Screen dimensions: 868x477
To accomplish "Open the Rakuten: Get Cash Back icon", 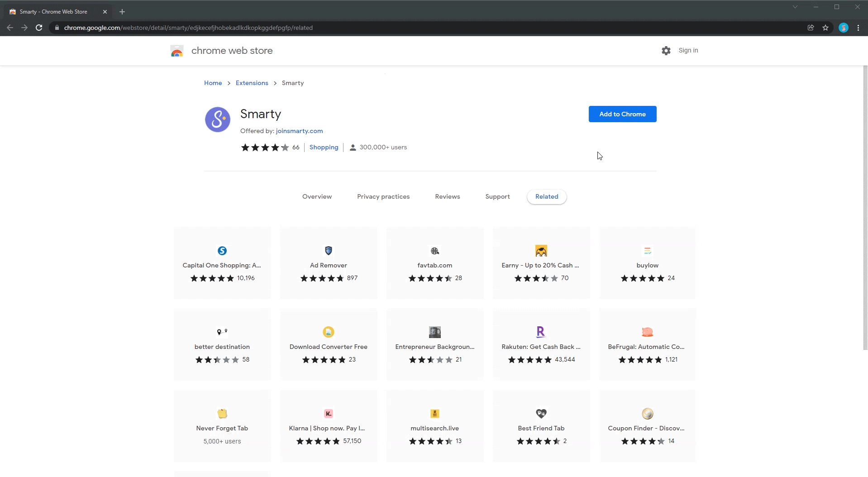I will tap(541, 332).
